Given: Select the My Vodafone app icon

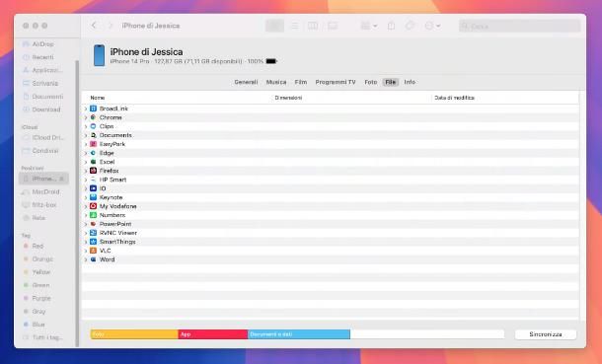Looking at the screenshot, I should 94,206.
